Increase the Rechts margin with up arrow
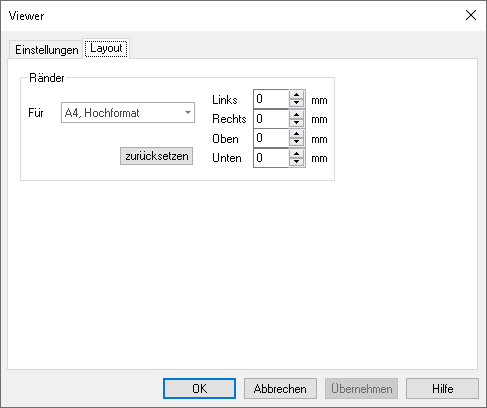The image size is (487, 408). 296,114
